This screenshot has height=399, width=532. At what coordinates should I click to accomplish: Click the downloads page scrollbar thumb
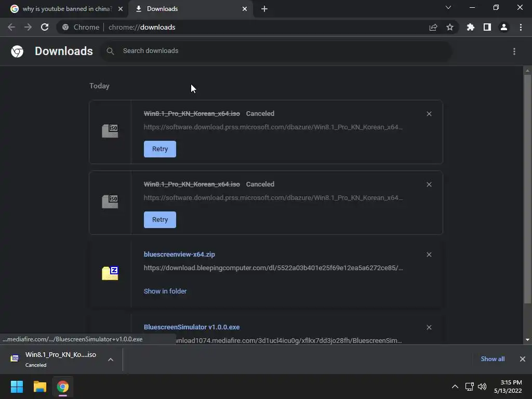527,189
